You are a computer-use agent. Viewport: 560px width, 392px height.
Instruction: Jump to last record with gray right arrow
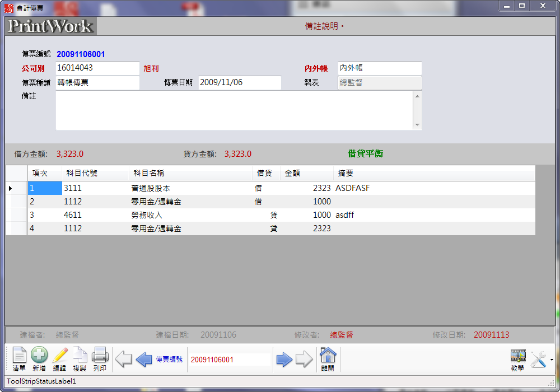(304, 359)
